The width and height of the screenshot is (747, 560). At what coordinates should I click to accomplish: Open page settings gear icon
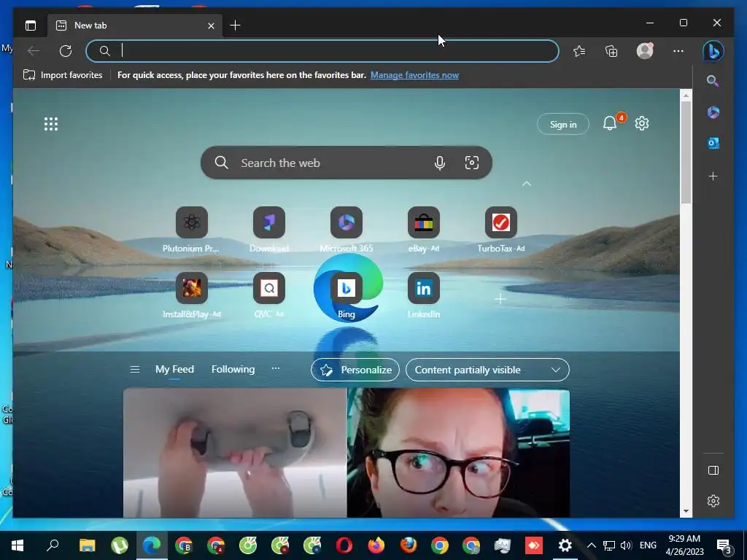click(x=642, y=123)
